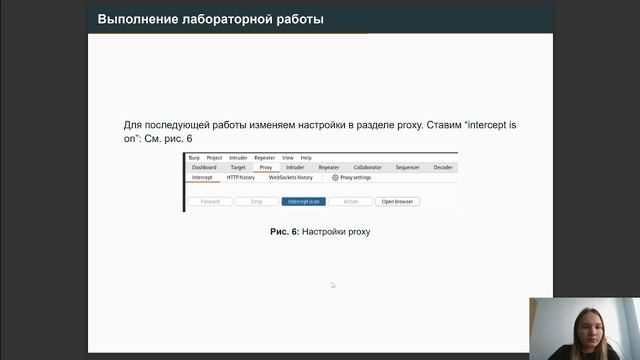640x360 pixels.
Task: Toggle the Intercept is on button
Action: [x=304, y=202]
